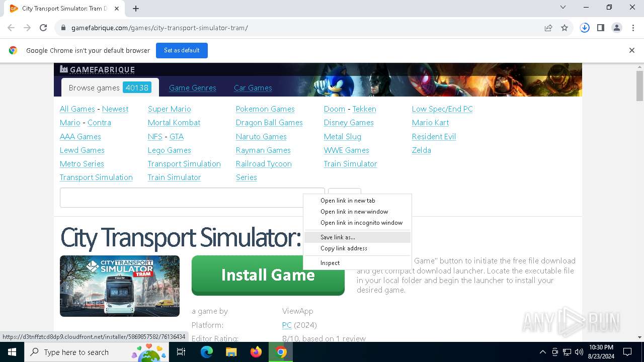Close the City Transport Simulator tab

pos(117,9)
